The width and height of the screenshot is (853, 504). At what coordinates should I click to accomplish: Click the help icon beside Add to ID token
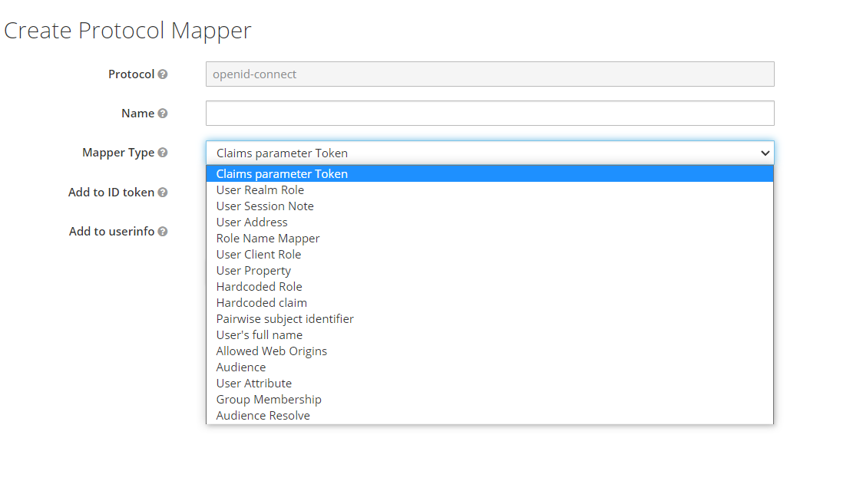(x=163, y=193)
